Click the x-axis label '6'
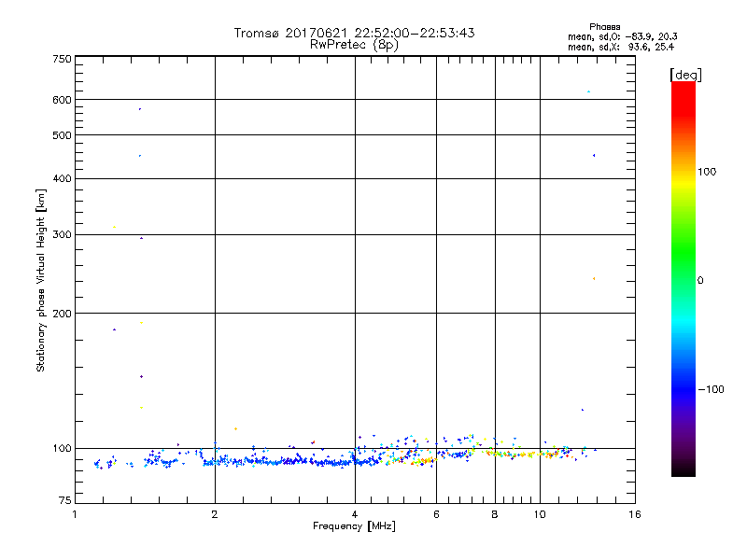This screenshot has height=560, width=747. [x=436, y=514]
